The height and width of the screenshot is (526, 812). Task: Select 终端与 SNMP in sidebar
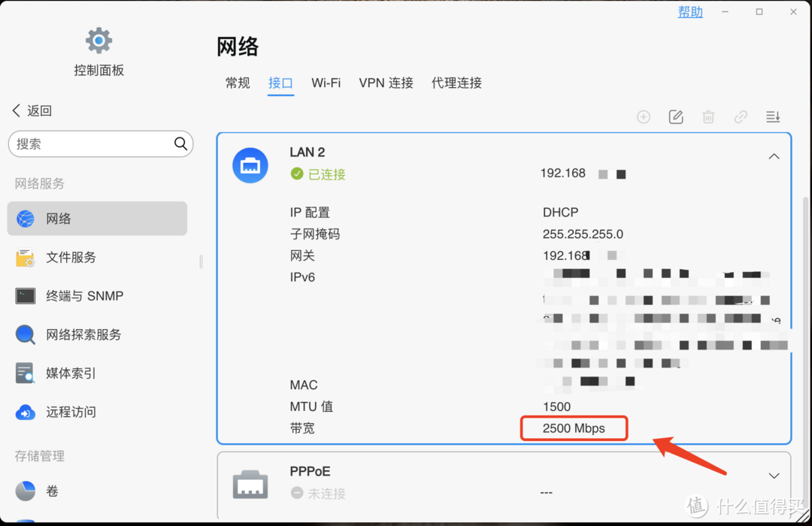click(25, 295)
